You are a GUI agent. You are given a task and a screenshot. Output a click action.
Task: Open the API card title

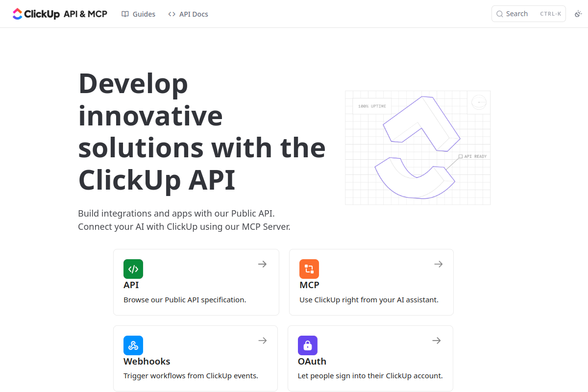pyautogui.click(x=131, y=285)
